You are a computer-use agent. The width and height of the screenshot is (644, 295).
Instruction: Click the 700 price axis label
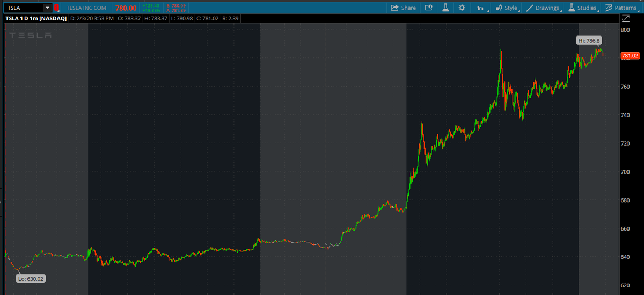[625, 172]
